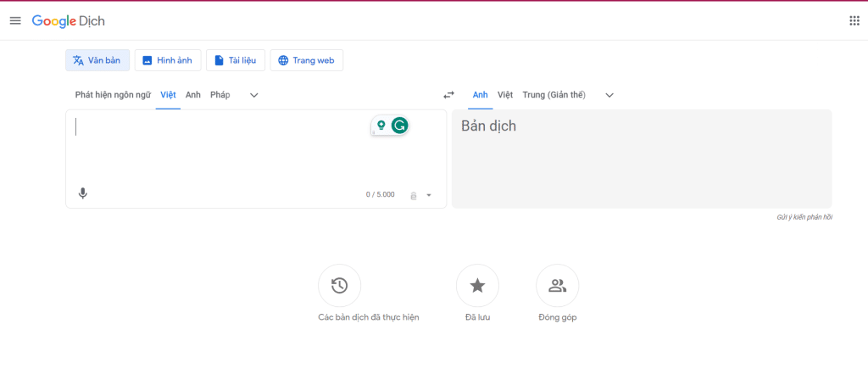The height and width of the screenshot is (391, 868).
Task: Open the Grammarly G button
Action: 400,126
